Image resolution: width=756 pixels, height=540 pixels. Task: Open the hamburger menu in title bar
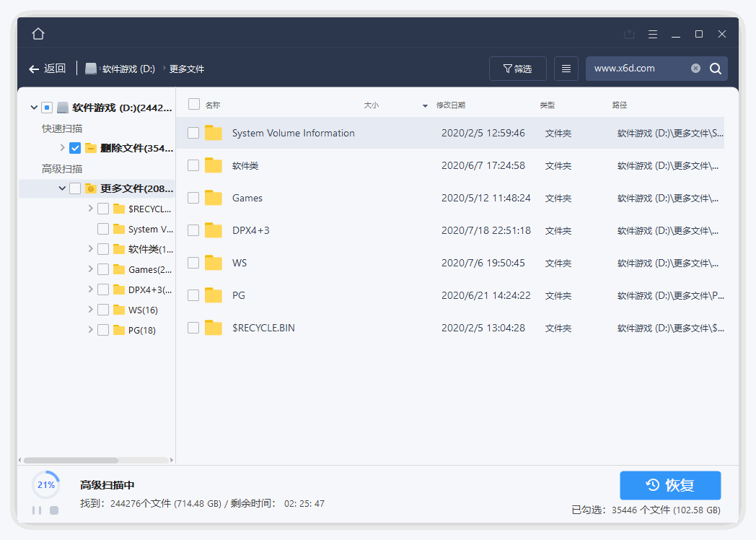[x=653, y=33]
